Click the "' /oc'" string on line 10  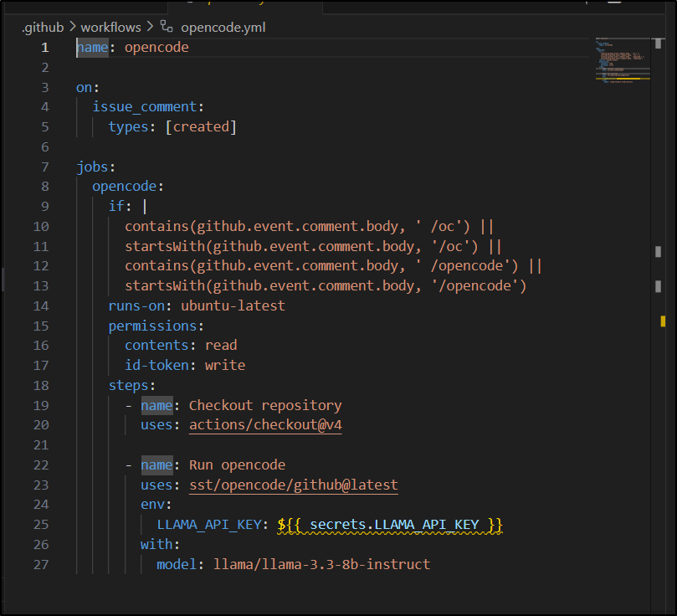tap(439, 226)
